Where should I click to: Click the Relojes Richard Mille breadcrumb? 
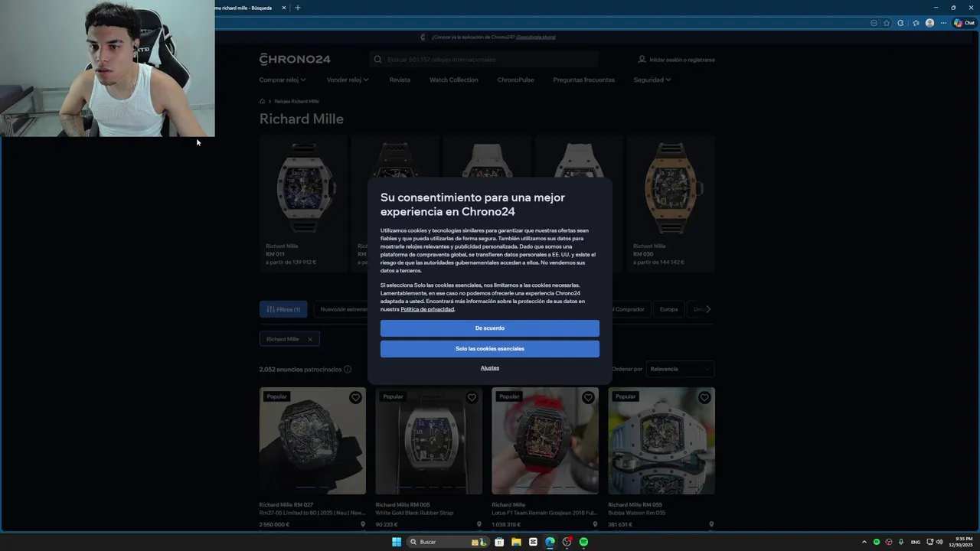[296, 101]
